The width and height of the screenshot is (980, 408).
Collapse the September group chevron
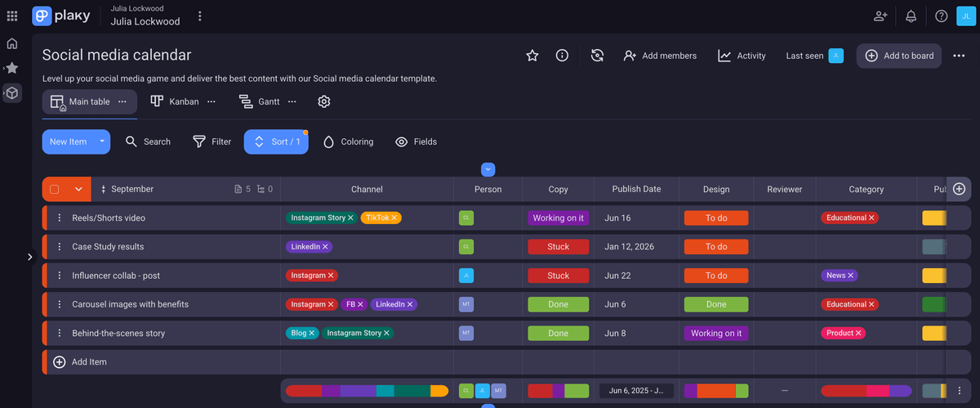pos(78,189)
